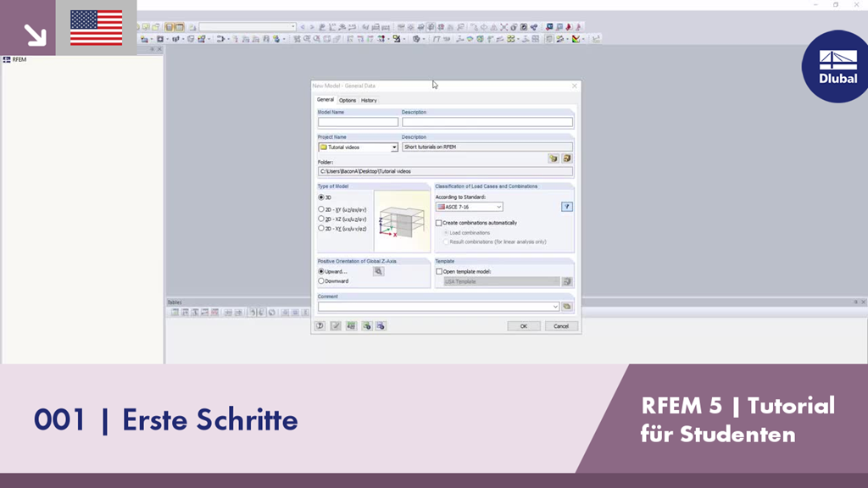This screenshot has height=488, width=868.
Task: Click the 'Classification of Load Cases and Combinations' header
Action: click(x=486, y=186)
